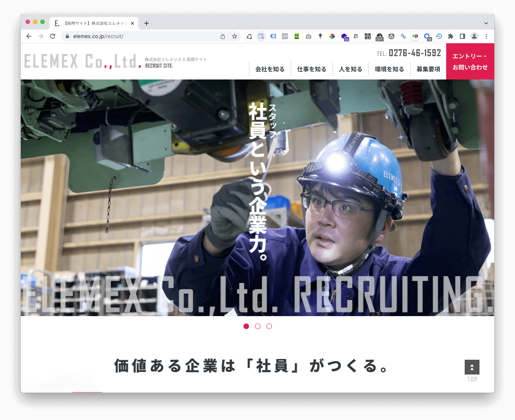The image size is (515, 420).
Task: Click the TOP scroll-to-top button
Action: click(472, 370)
